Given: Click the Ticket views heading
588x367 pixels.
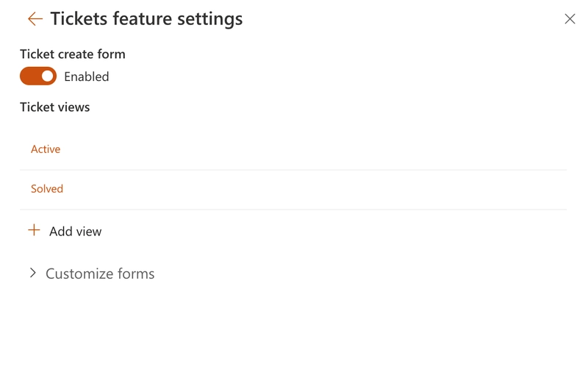Looking at the screenshot, I should point(55,107).
